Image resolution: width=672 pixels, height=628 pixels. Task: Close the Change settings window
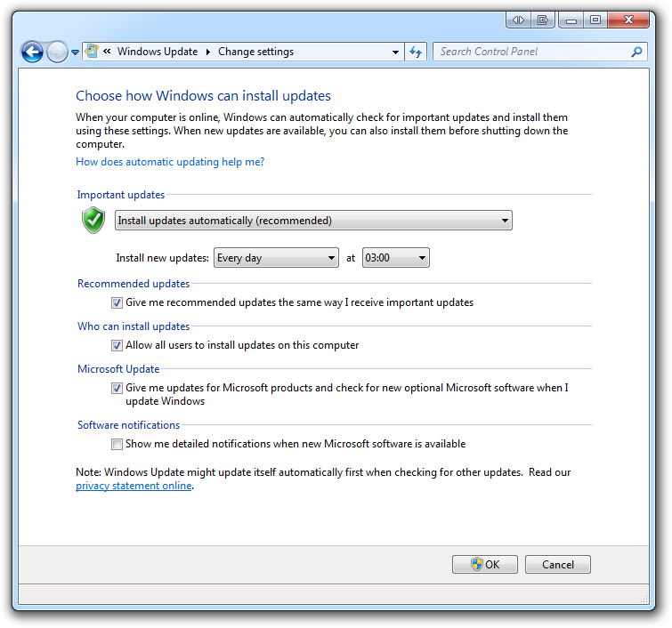coord(628,20)
